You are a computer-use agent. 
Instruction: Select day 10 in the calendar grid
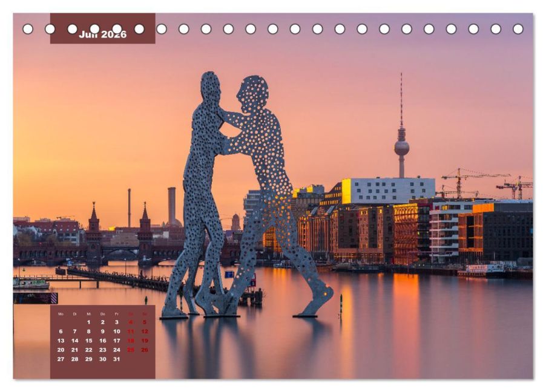pyautogui.click(x=117, y=332)
